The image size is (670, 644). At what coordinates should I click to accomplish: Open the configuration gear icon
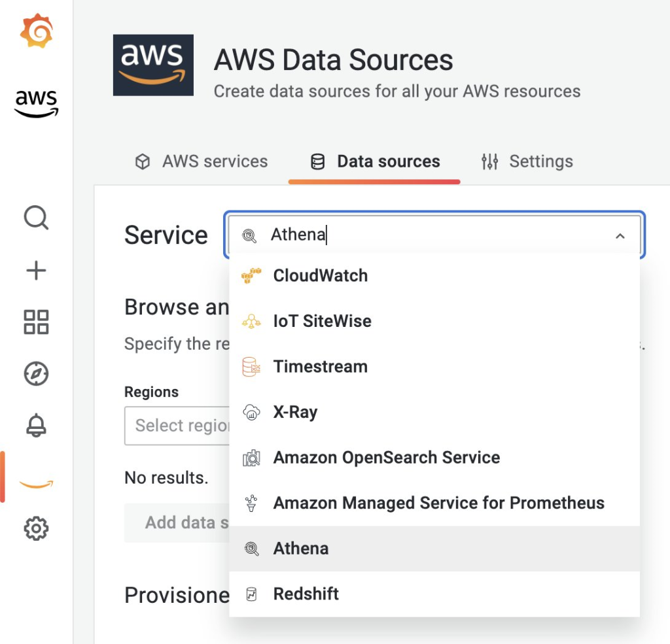[x=36, y=528]
